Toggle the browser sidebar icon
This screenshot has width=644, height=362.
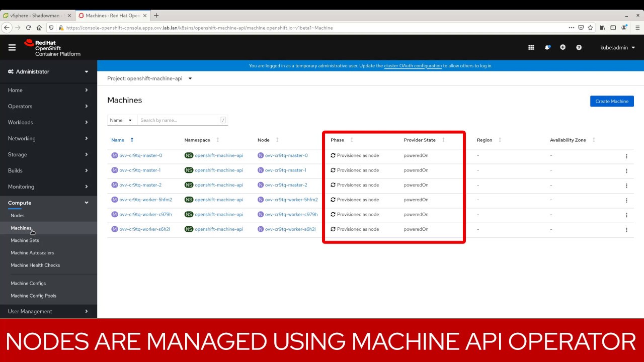[613, 28]
